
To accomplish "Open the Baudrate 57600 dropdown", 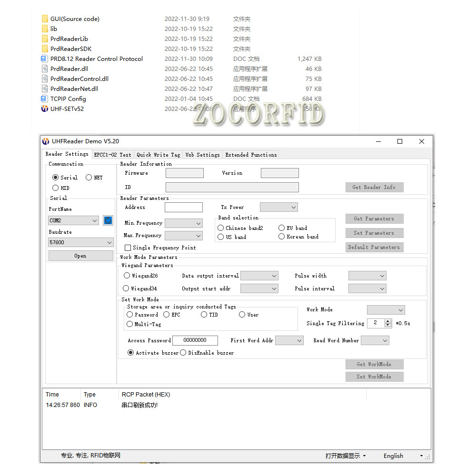I will (81, 242).
